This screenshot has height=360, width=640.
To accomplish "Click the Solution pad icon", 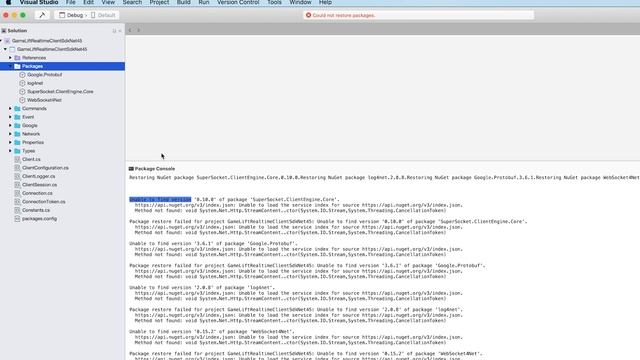I will click(4, 31).
